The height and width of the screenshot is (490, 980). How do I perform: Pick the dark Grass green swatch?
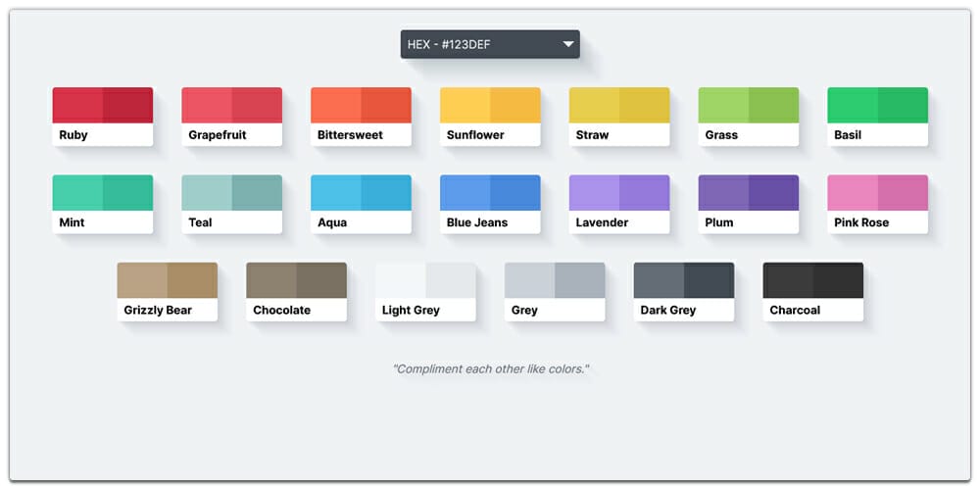774,105
